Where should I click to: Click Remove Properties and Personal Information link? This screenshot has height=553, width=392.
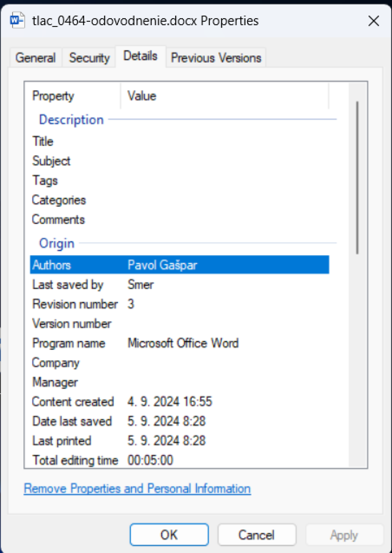pos(137,489)
